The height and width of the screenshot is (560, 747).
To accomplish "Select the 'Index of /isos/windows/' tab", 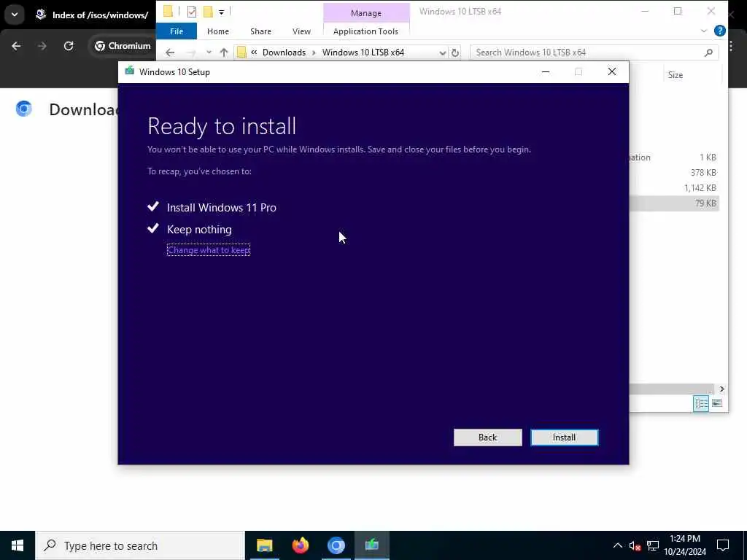I will pos(91,15).
